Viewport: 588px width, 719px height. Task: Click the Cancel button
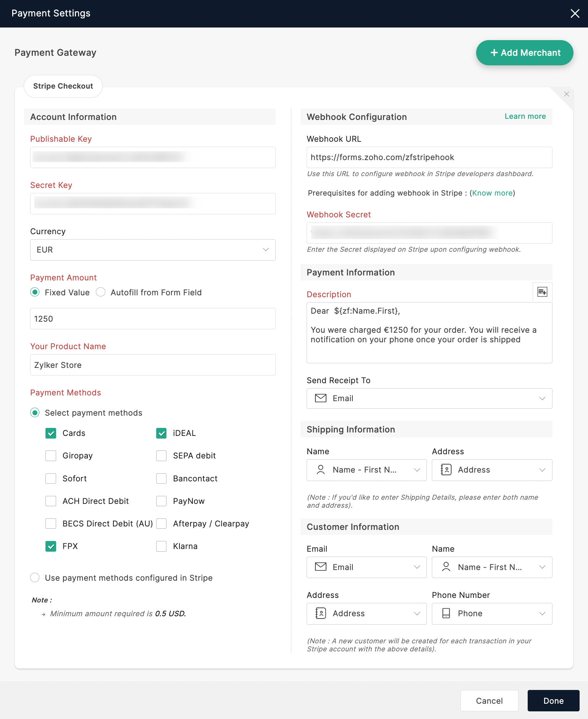tap(489, 701)
